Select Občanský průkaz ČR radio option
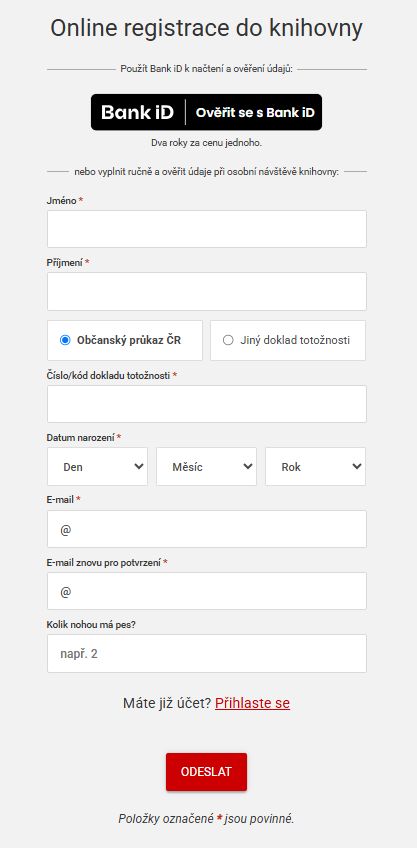The image size is (417, 848). (x=65, y=340)
